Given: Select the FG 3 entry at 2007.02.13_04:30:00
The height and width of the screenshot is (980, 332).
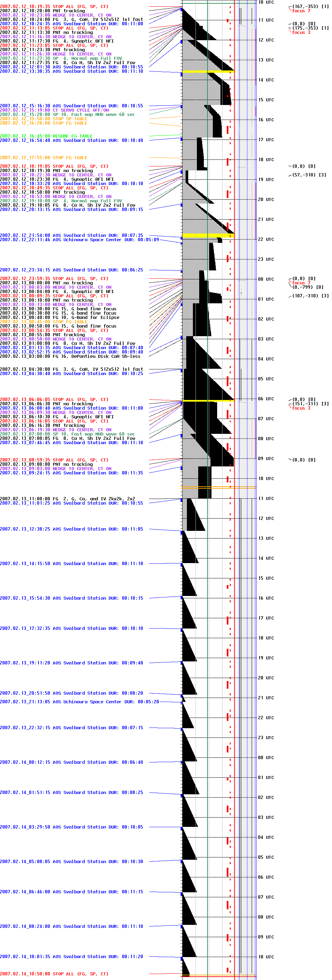Looking at the screenshot, I should tap(71, 369).
